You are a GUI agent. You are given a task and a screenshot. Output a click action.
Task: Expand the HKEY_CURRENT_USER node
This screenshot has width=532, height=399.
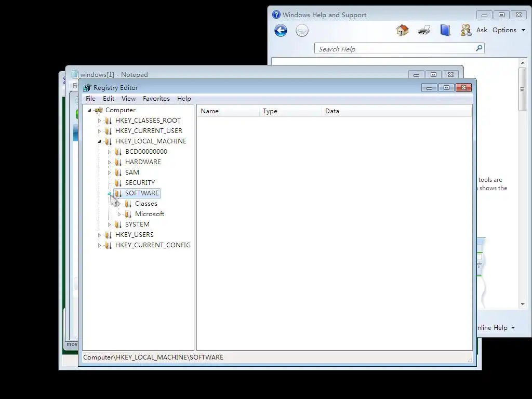(x=99, y=131)
